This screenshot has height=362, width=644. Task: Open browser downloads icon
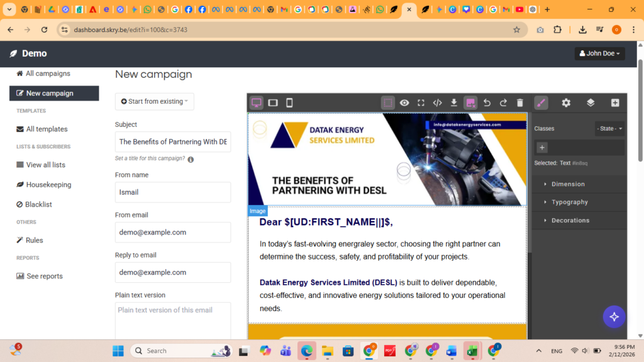pos(582,30)
